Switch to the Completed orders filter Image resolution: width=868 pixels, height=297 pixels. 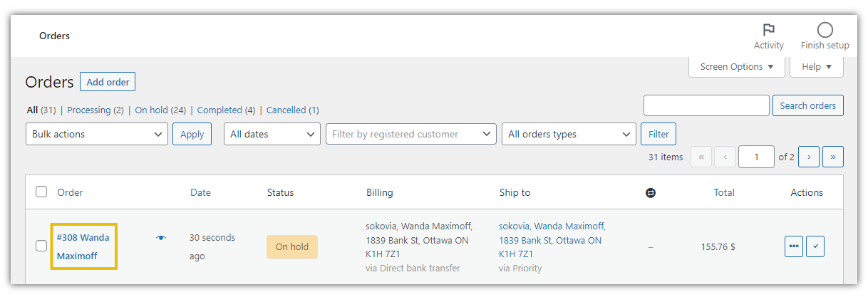click(219, 110)
